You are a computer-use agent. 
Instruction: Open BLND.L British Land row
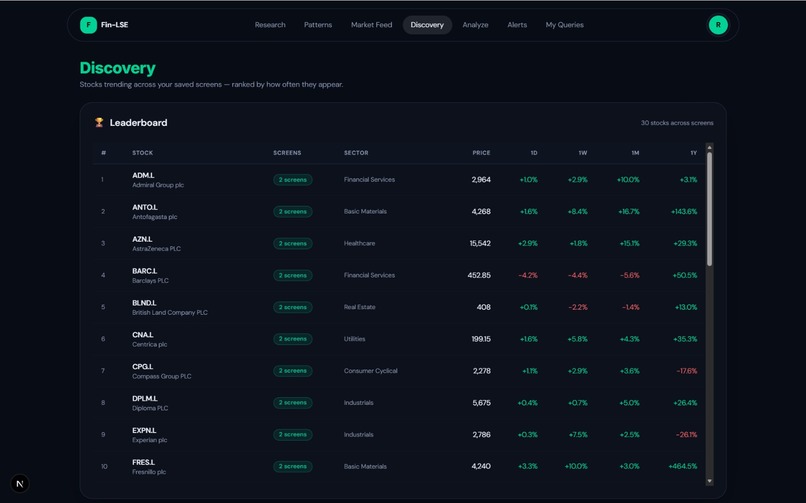399,307
